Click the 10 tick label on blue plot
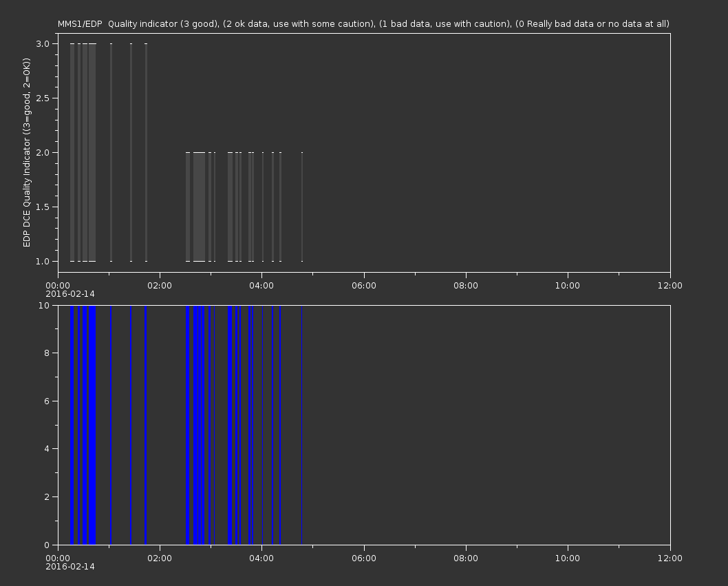The image size is (728, 586). click(x=44, y=305)
